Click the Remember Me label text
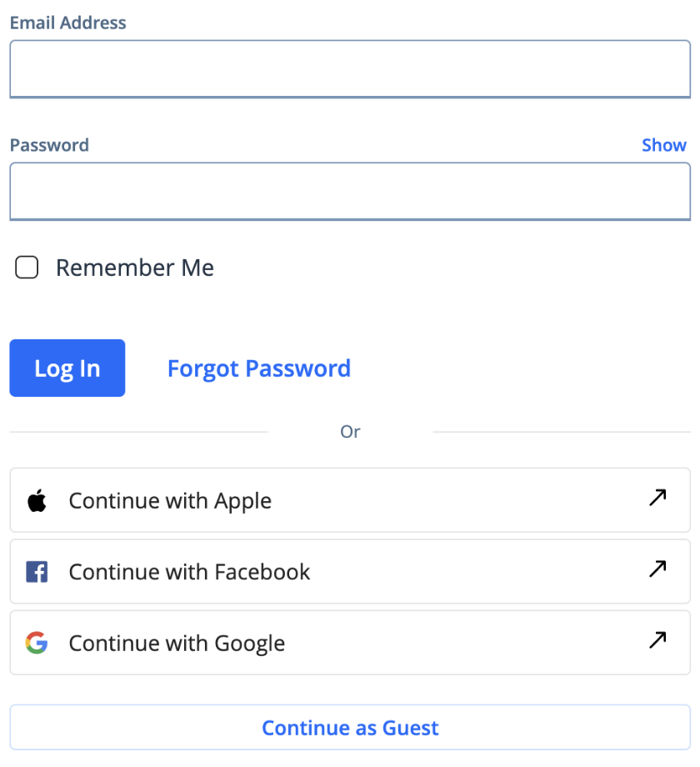The width and height of the screenshot is (700, 767). tap(134, 268)
